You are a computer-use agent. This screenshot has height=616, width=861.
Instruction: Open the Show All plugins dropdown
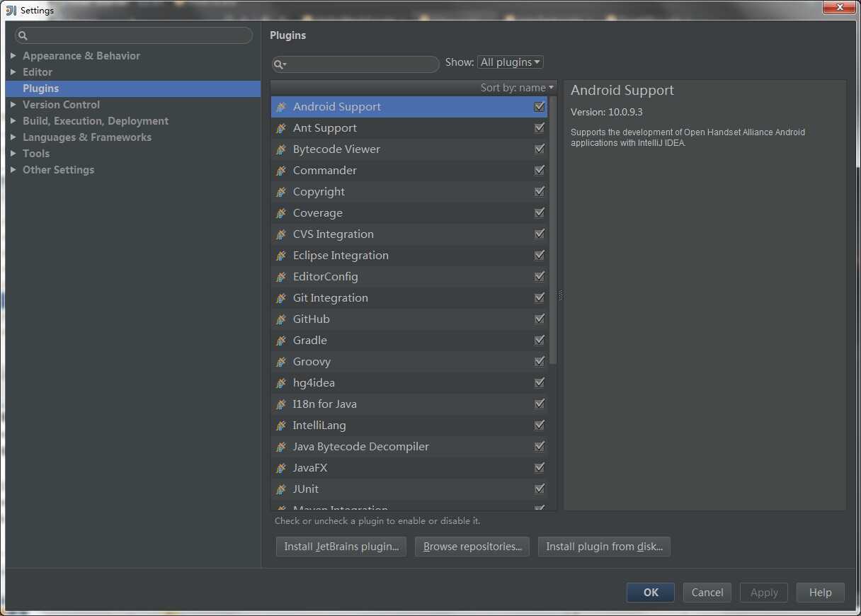pos(511,62)
